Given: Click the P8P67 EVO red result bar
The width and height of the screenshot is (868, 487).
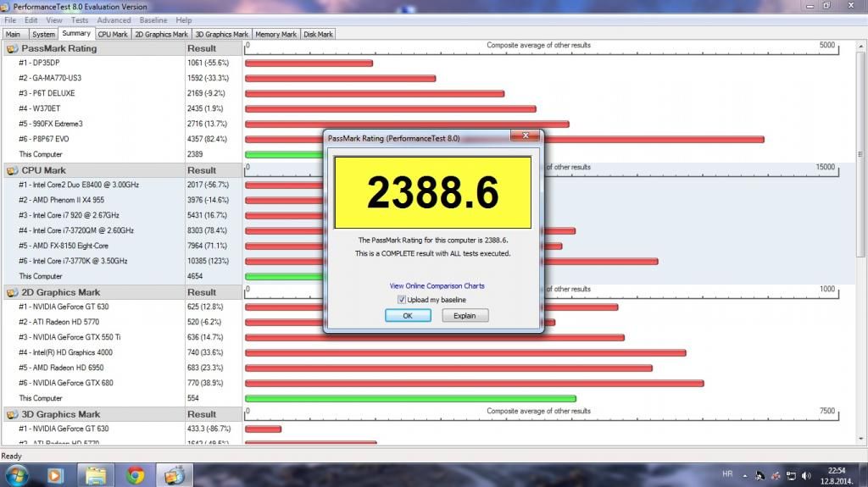Looking at the screenshot, I should point(654,140).
